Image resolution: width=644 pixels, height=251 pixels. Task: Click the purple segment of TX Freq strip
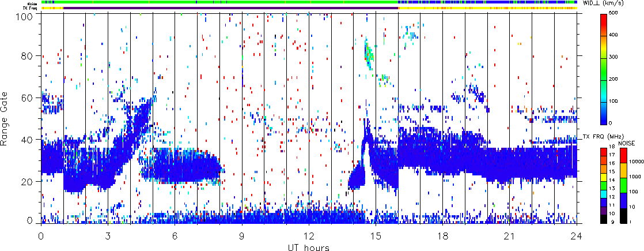[231, 8]
